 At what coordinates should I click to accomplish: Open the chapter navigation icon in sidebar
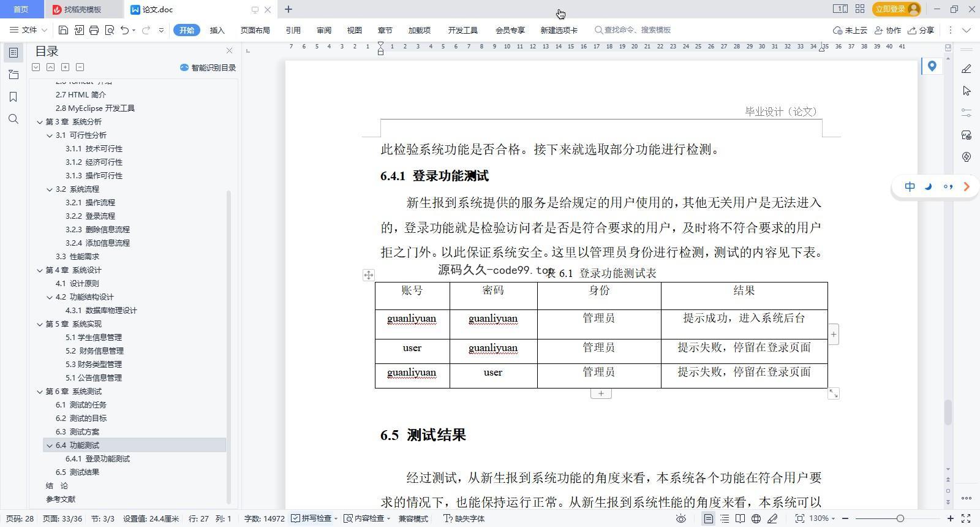(13, 75)
